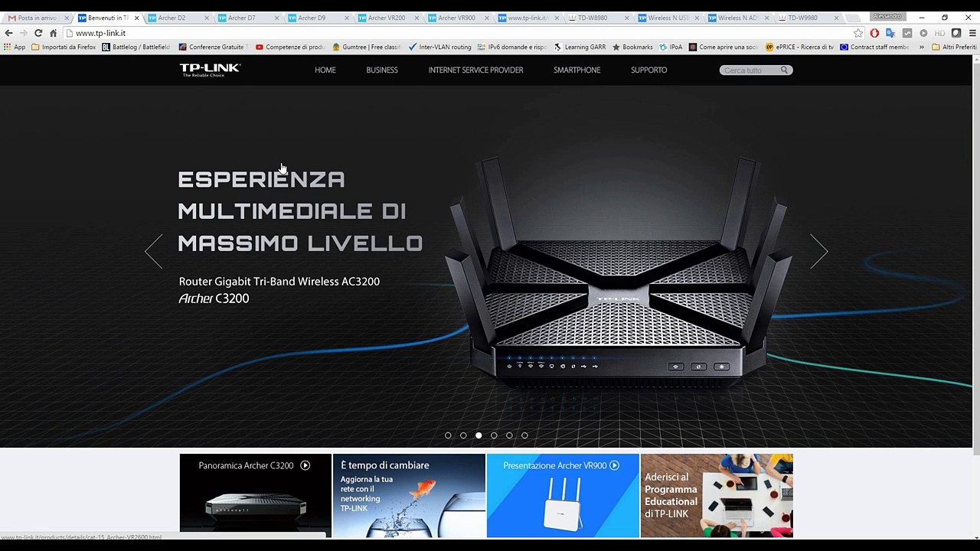Click play icon on Panoramica Archer C3200
980x551 pixels.
tap(305, 465)
